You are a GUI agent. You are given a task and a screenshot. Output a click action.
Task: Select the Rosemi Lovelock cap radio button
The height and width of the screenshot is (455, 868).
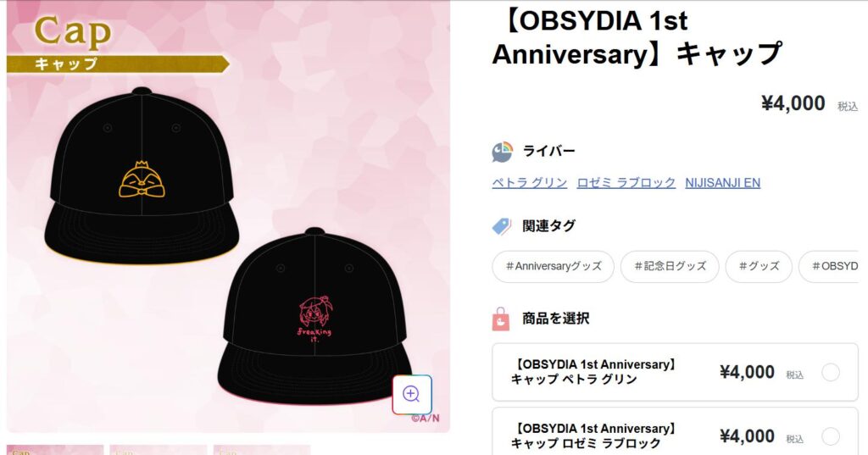point(831,436)
